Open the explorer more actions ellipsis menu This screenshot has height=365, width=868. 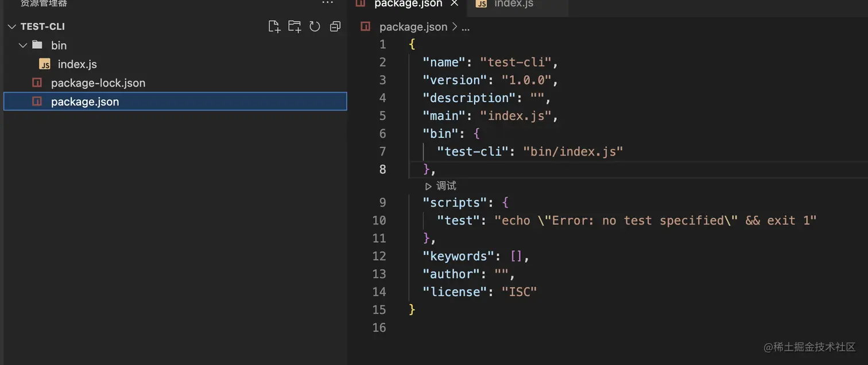click(327, 3)
